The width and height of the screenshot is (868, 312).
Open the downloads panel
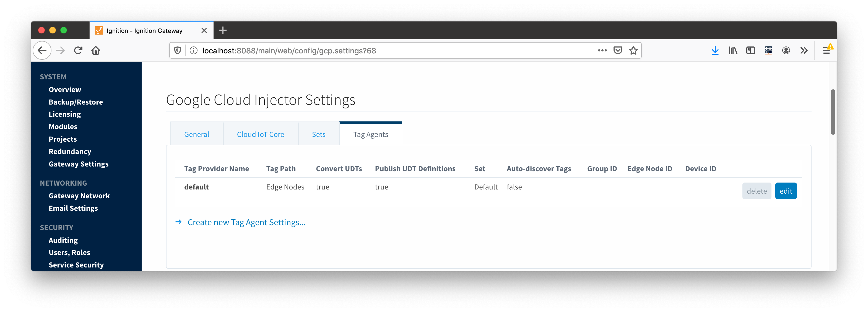pos(715,51)
